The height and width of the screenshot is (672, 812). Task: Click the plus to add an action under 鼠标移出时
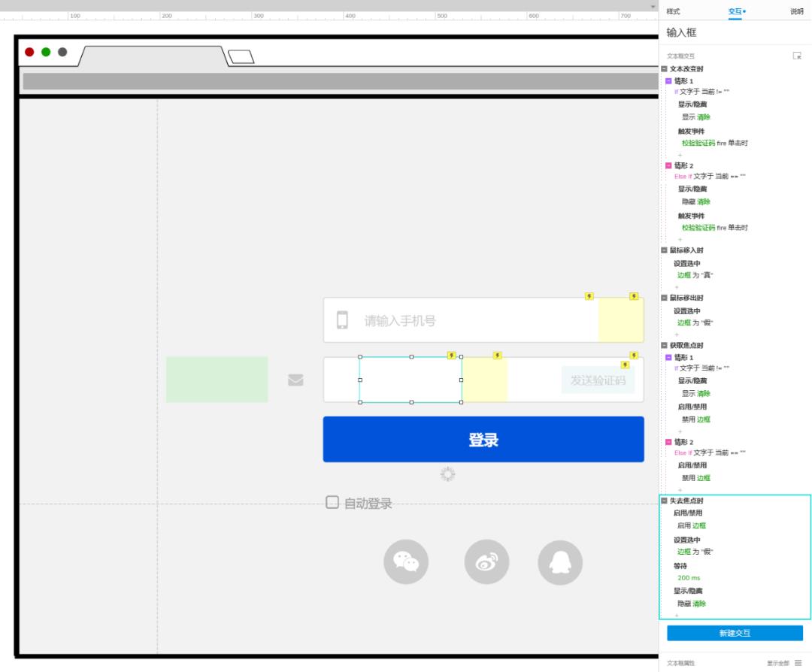(677, 334)
